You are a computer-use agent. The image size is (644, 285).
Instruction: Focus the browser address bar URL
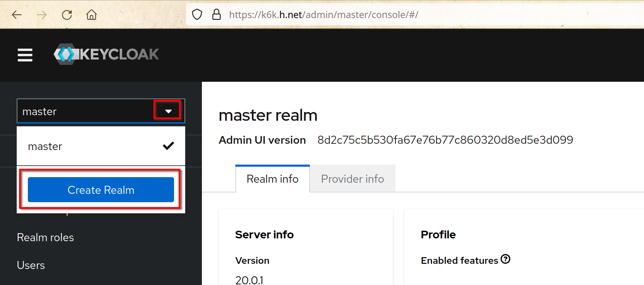324,15
